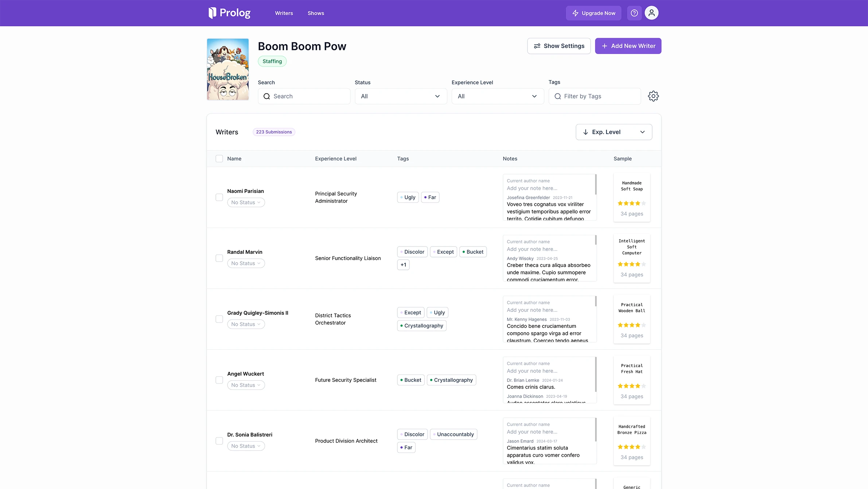
Task: Open the Experience Level filter dropdown
Action: [x=498, y=96]
